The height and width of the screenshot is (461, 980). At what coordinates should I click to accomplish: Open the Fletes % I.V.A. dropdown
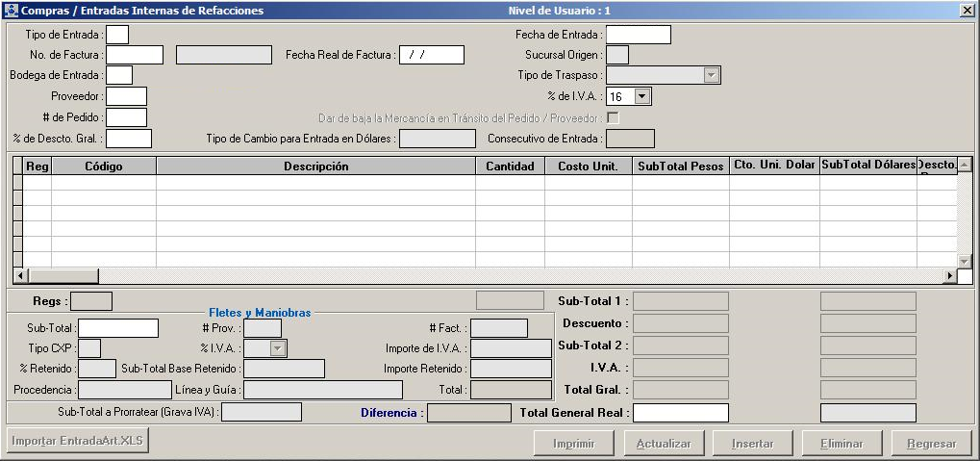coord(278,348)
